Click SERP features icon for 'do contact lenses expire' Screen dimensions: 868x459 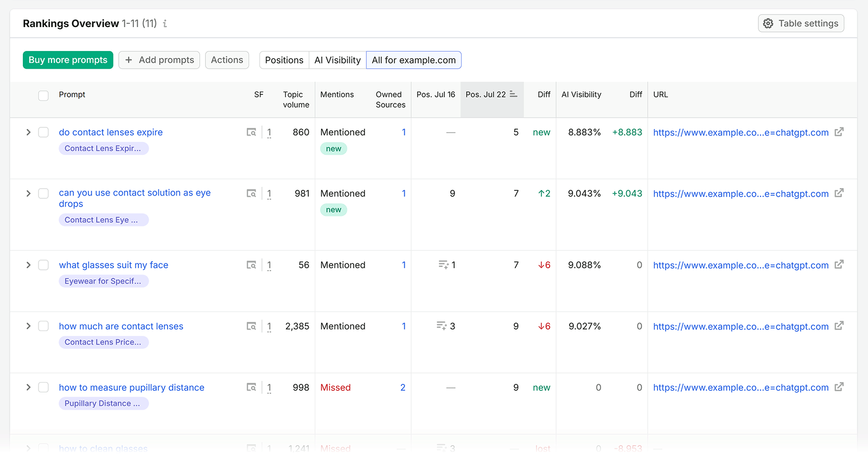(x=251, y=132)
